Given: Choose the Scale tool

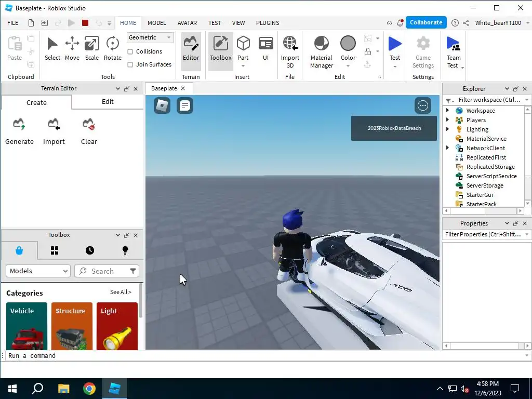Looking at the screenshot, I should tap(91, 49).
